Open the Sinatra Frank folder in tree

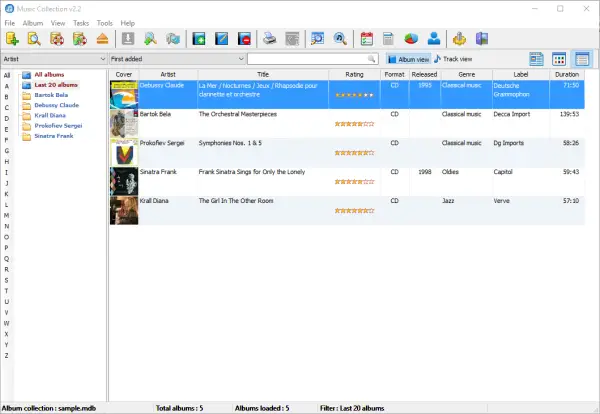click(x=54, y=134)
